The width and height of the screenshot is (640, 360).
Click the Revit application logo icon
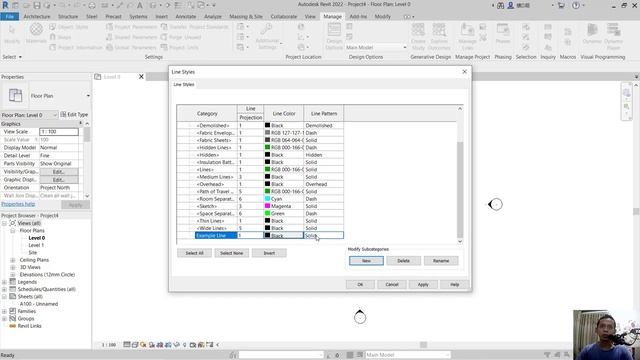pyautogui.click(x=5, y=5)
